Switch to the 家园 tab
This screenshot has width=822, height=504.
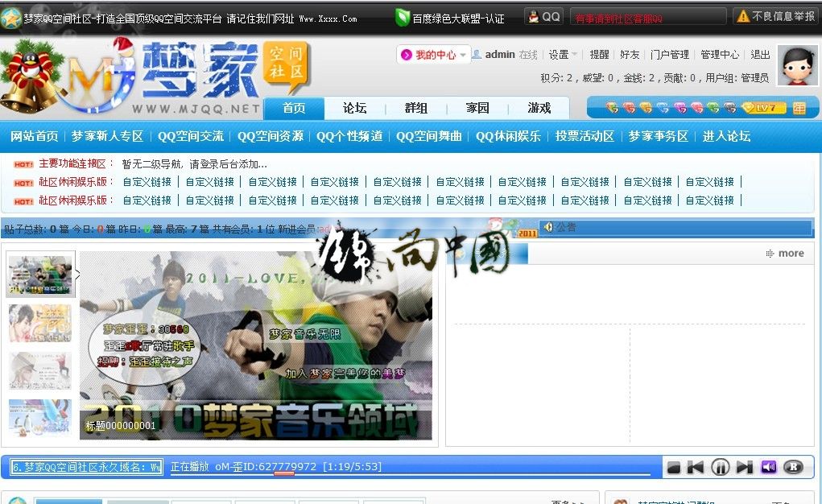pyautogui.click(x=477, y=108)
